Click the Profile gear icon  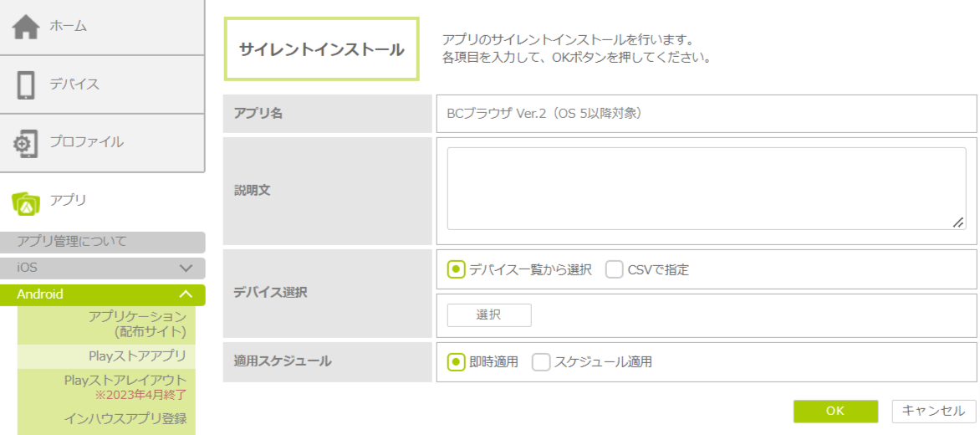point(26,143)
